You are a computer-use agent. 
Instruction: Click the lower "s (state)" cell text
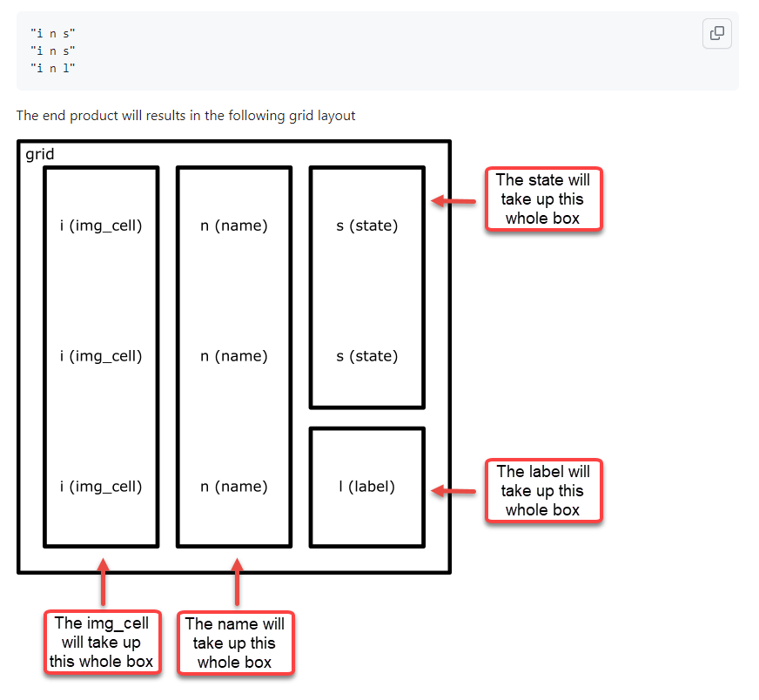point(366,356)
